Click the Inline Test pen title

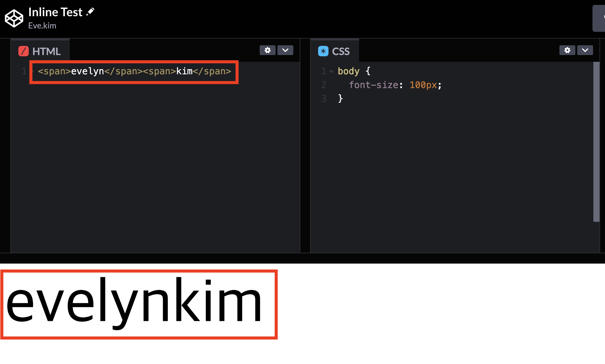pyautogui.click(x=55, y=12)
